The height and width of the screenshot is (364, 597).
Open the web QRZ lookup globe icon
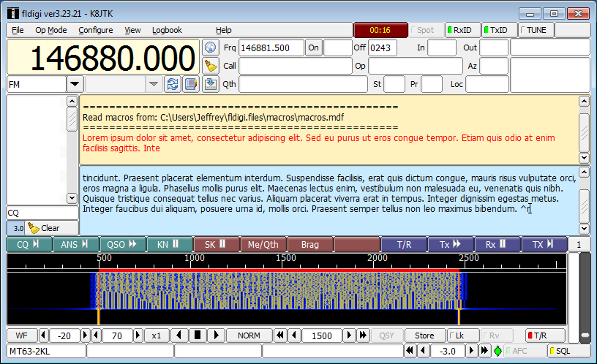[210, 48]
